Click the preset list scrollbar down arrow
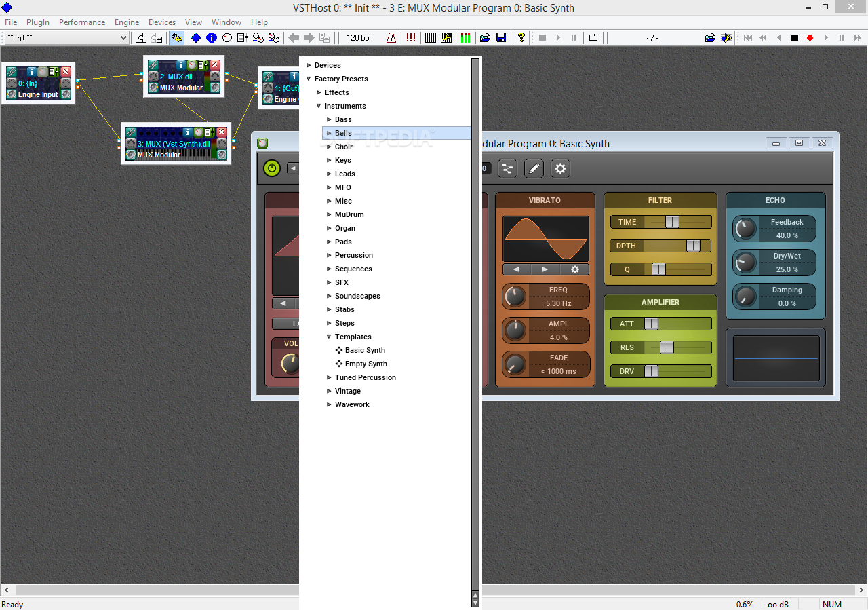This screenshot has width=868, height=610. tap(475, 602)
